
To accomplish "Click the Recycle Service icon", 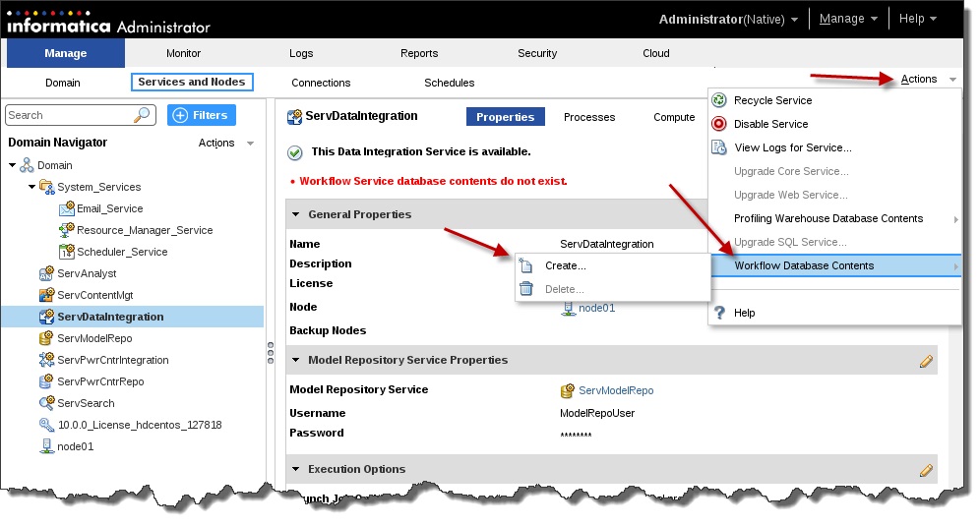I will point(719,100).
